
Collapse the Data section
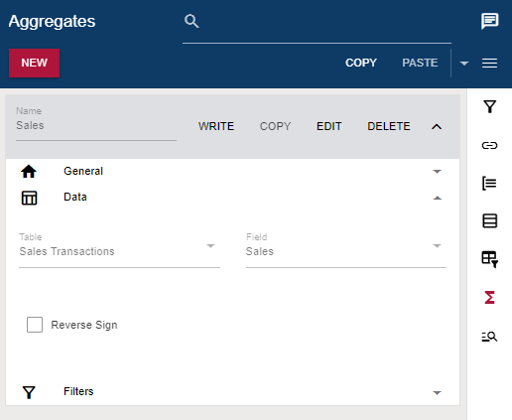point(232,198)
